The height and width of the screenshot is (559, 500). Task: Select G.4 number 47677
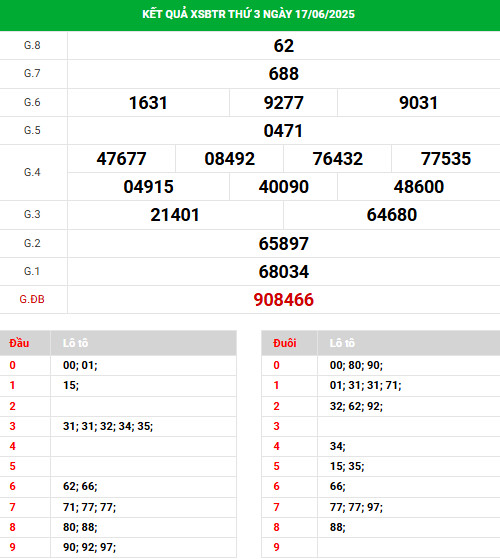pyautogui.click(x=122, y=159)
